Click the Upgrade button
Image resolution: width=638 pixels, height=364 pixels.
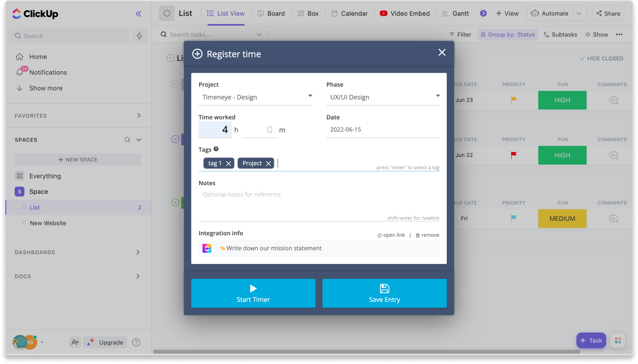point(105,342)
